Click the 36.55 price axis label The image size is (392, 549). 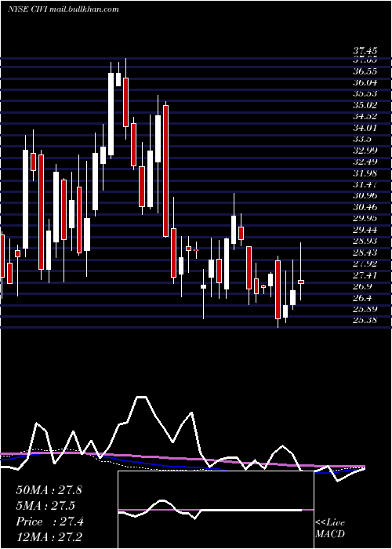click(x=365, y=71)
